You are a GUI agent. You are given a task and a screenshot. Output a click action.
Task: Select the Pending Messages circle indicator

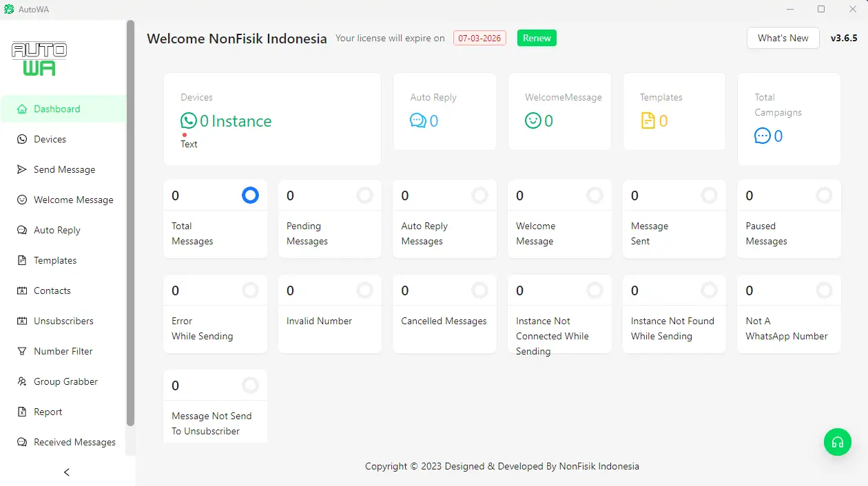364,196
